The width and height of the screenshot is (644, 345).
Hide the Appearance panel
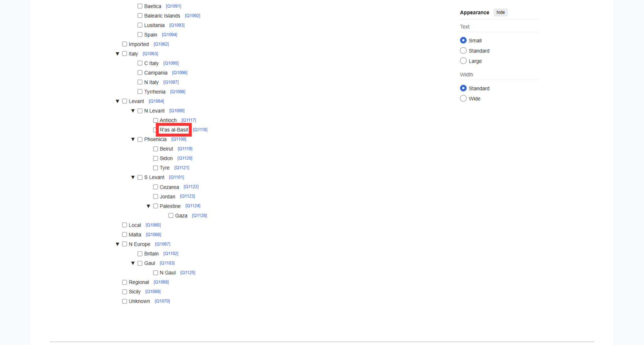pyautogui.click(x=500, y=12)
